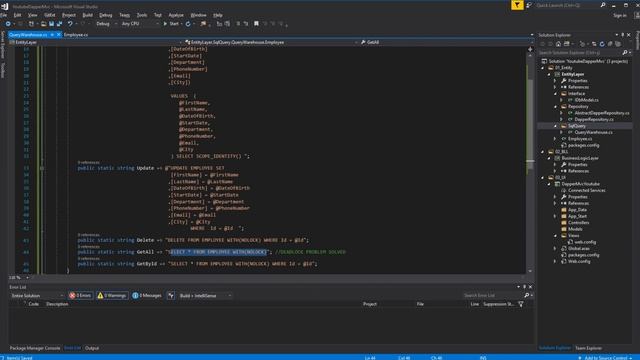
Task: Click the Description column header in Error List
Action: coord(57,304)
